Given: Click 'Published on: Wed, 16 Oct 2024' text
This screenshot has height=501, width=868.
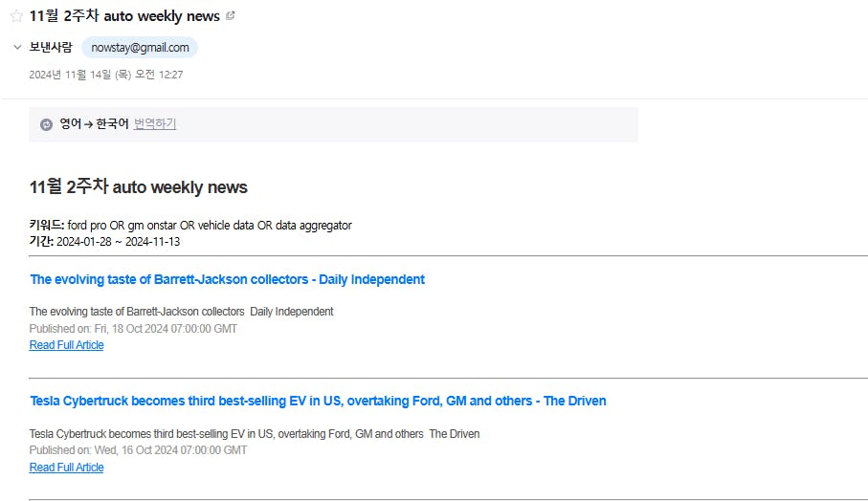Looking at the screenshot, I should 138,450.
